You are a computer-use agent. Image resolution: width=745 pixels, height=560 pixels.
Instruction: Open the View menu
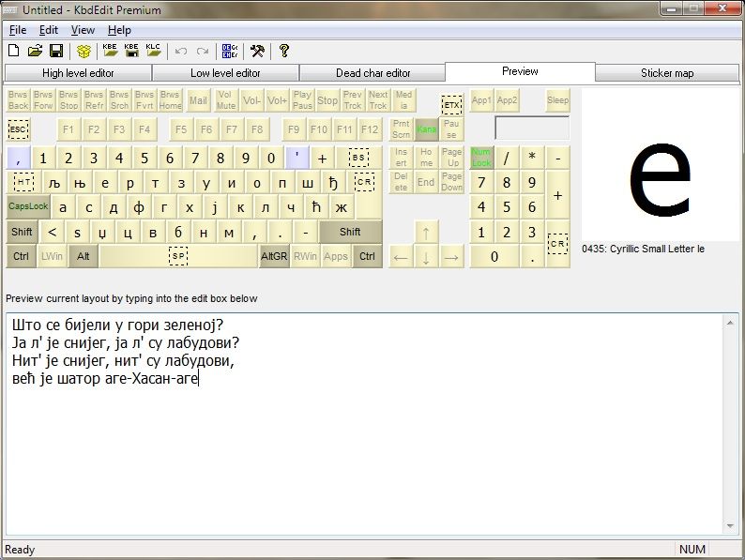(83, 30)
